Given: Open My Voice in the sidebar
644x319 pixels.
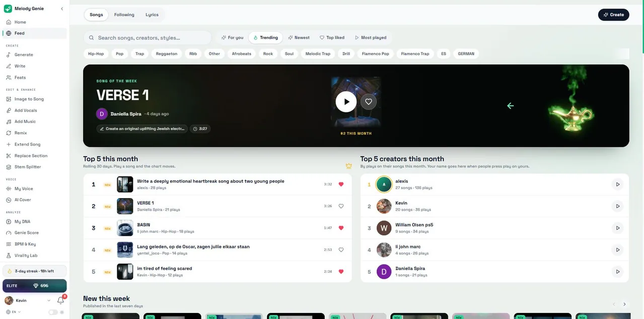Looking at the screenshot, I should pyautogui.click(x=35, y=188).
